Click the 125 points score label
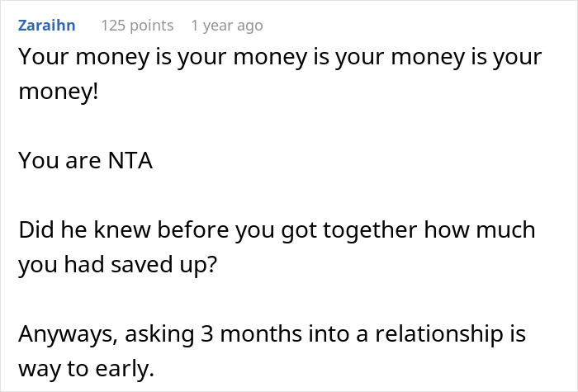 coord(137,26)
